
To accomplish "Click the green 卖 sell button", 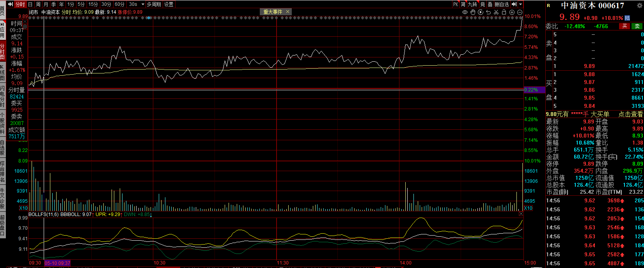I will [637, 26].
